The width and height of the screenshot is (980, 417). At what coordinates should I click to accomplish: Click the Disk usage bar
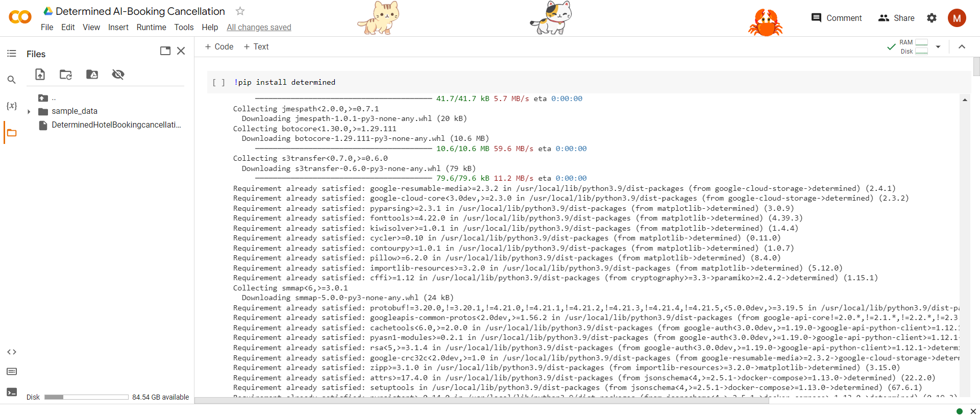86,397
